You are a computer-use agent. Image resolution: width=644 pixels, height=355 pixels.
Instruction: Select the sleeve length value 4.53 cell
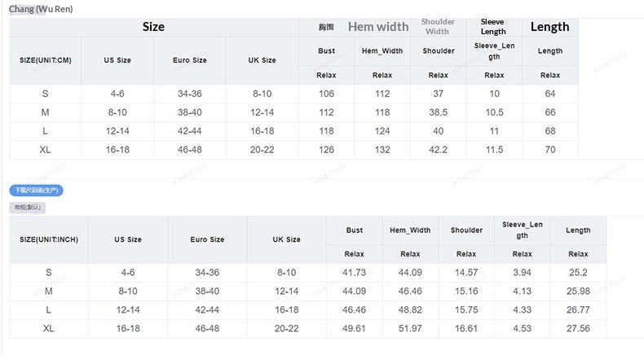523,328
